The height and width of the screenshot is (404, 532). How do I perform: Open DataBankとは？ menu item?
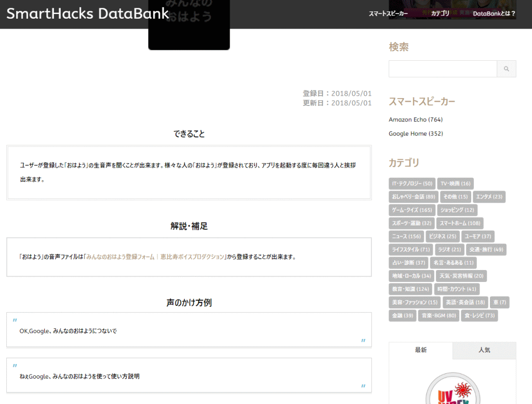494,14
